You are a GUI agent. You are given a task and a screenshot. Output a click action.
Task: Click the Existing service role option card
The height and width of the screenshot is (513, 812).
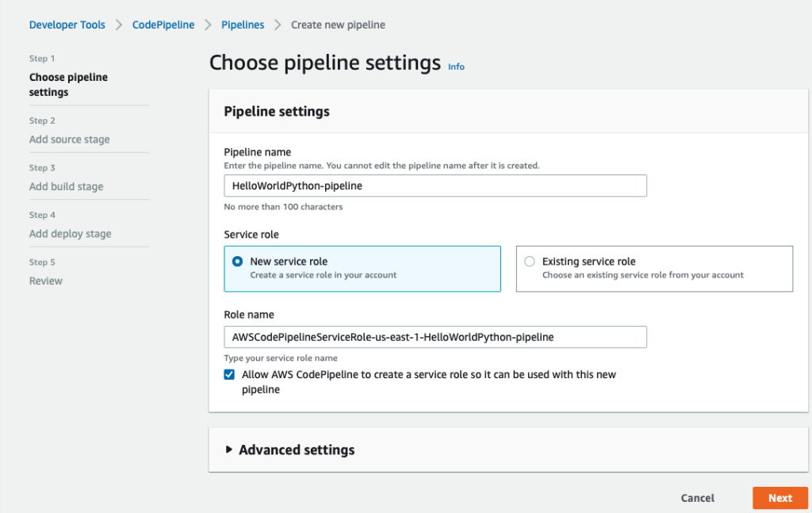654,269
